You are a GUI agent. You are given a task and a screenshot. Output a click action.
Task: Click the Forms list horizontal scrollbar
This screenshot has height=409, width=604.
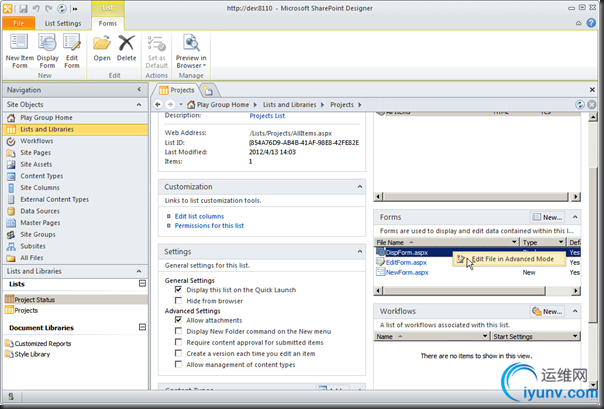coord(464,290)
